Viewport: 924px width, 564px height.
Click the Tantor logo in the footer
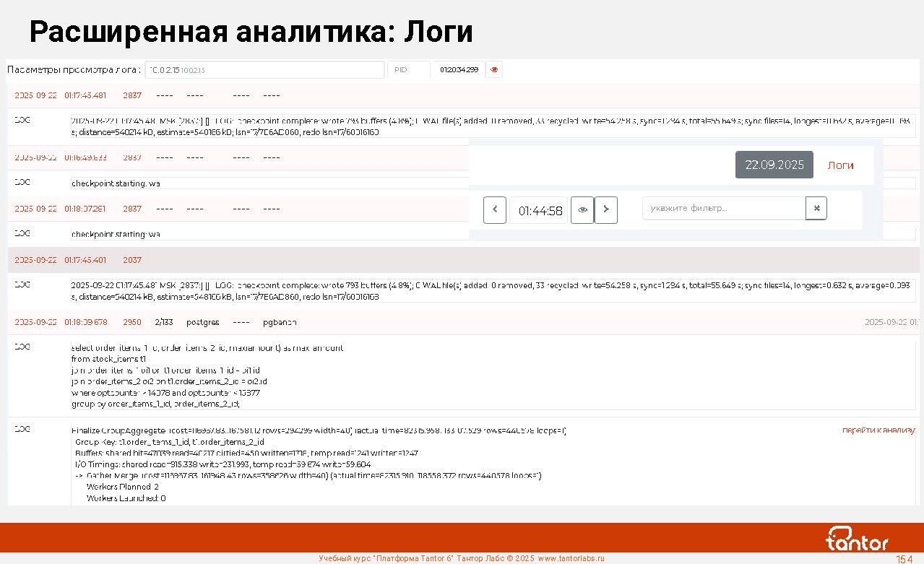pos(857,539)
